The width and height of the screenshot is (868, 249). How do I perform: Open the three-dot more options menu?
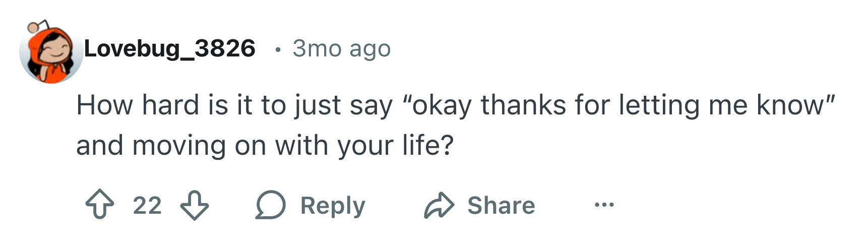(604, 205)
